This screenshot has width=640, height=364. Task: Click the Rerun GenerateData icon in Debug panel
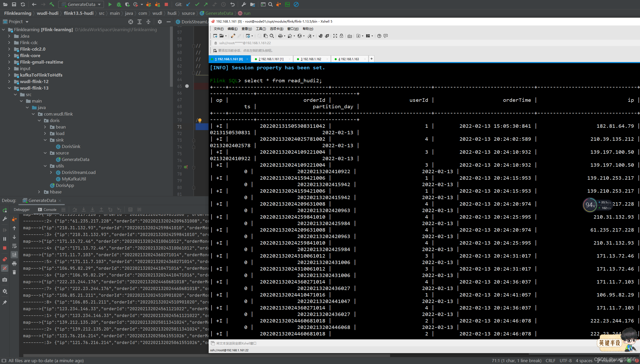(x=5, y=210)
